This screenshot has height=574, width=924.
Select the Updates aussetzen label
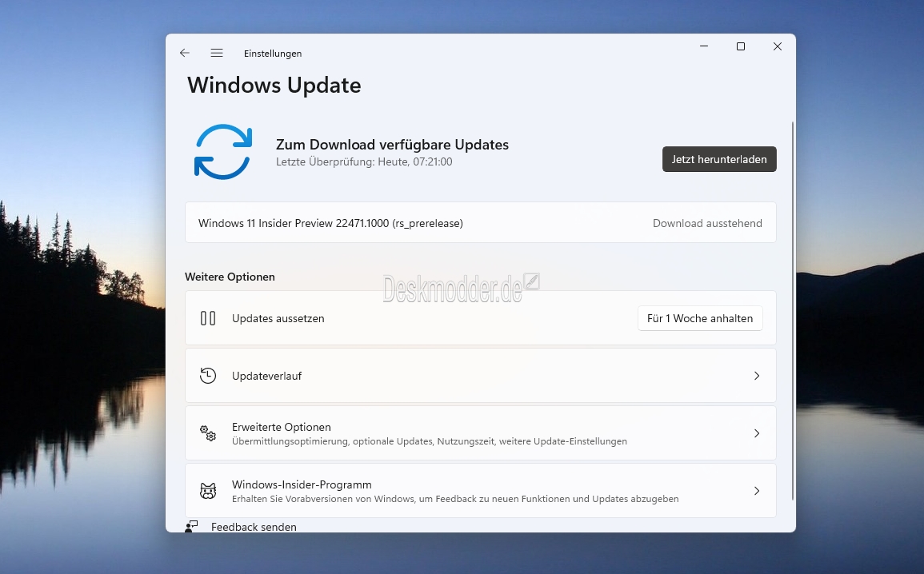pyautogui.click(x=278, y=318)
